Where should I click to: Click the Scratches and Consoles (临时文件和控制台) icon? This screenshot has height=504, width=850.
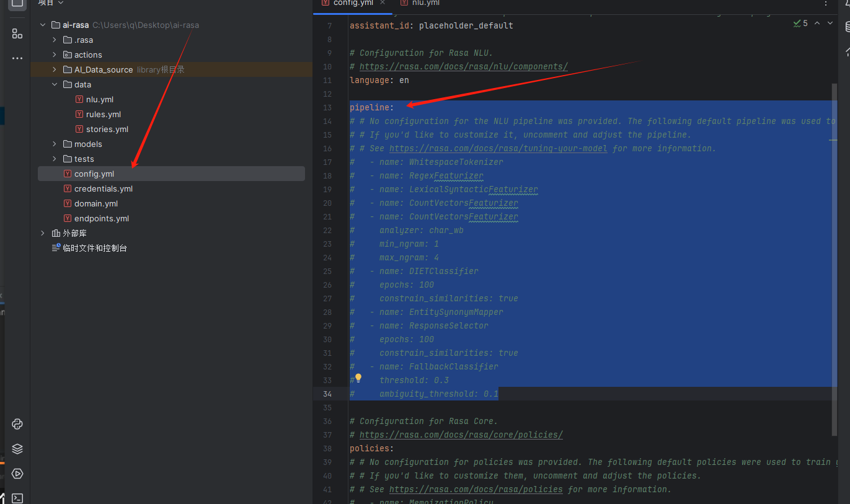point(56,248)
